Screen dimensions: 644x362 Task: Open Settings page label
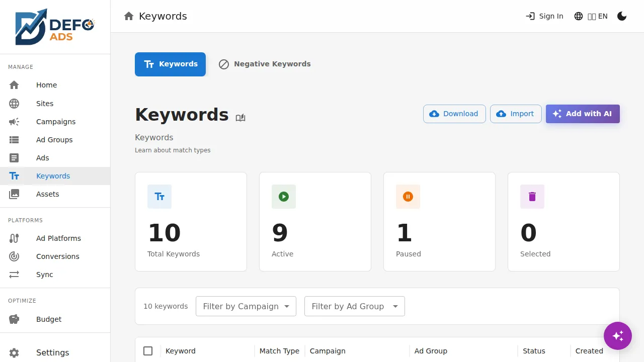pos(53,352)
